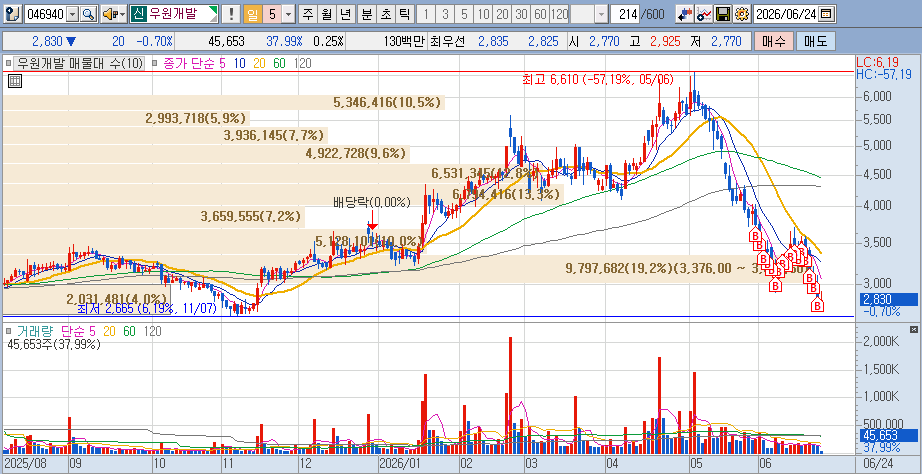This screenshot has height=474, width=922.
Task: Open the calendar icon beside 2026/06/24
Action: tap(826, 14)
